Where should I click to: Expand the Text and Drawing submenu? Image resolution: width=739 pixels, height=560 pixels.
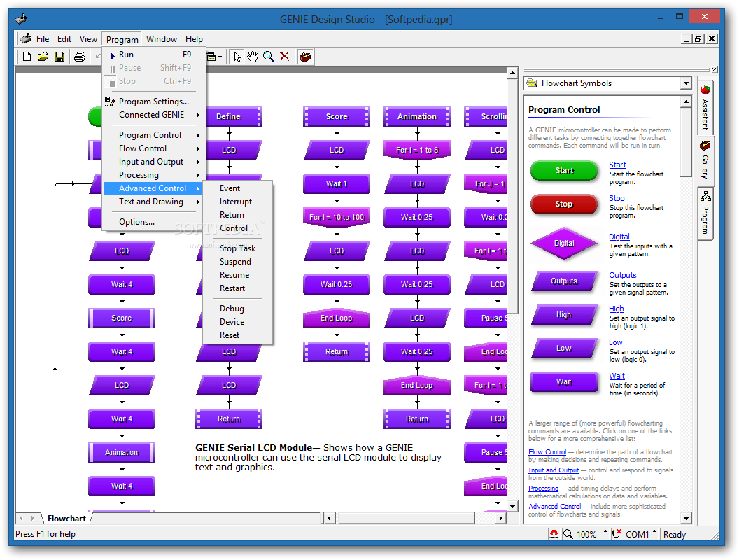[155, 202]
